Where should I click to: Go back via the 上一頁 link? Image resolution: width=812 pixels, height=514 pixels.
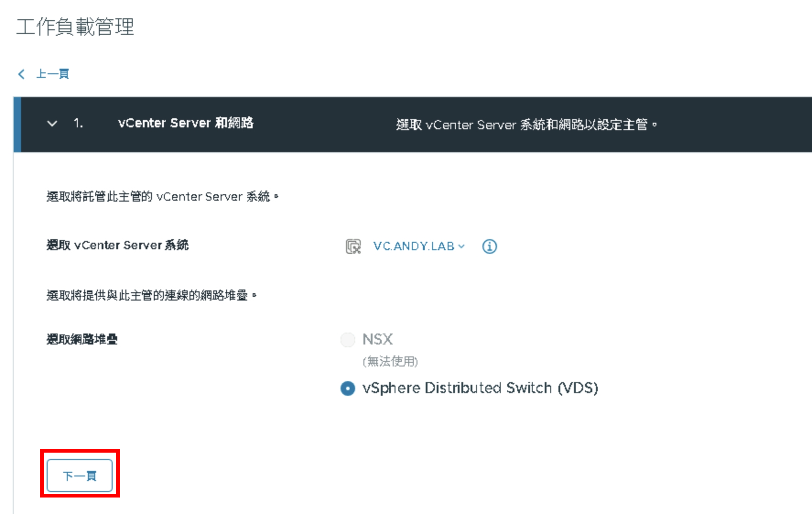pos(53,74)
